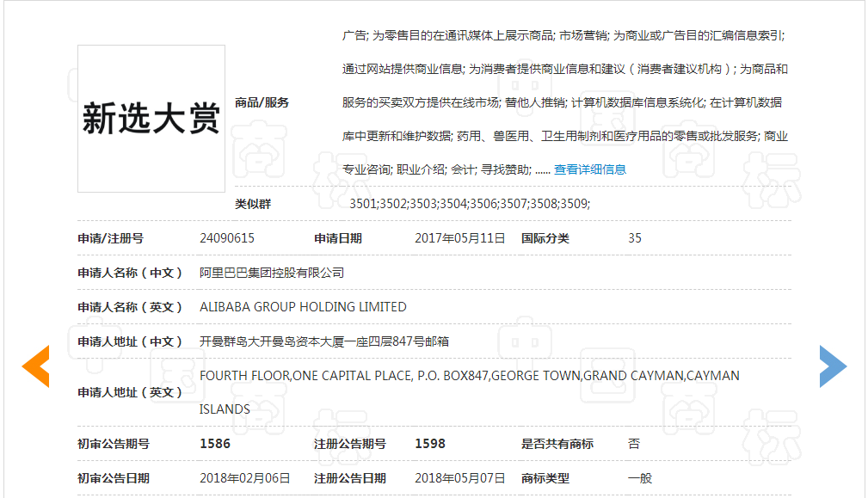This screenshot has width=868, height=498.
Task: Select registration announcement date 2018年05月07日
Action: [460, 478]
